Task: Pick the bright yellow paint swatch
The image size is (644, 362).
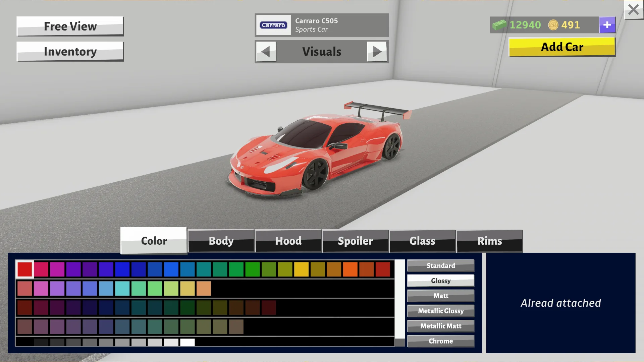Action: pyautogui.click(x=301, y=269)
